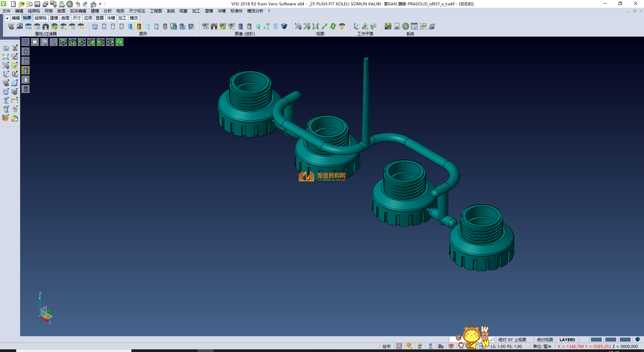Click the print icon in top toolbar
The width and height of the screenshot is (644, 352).
[x=62, y=4]
